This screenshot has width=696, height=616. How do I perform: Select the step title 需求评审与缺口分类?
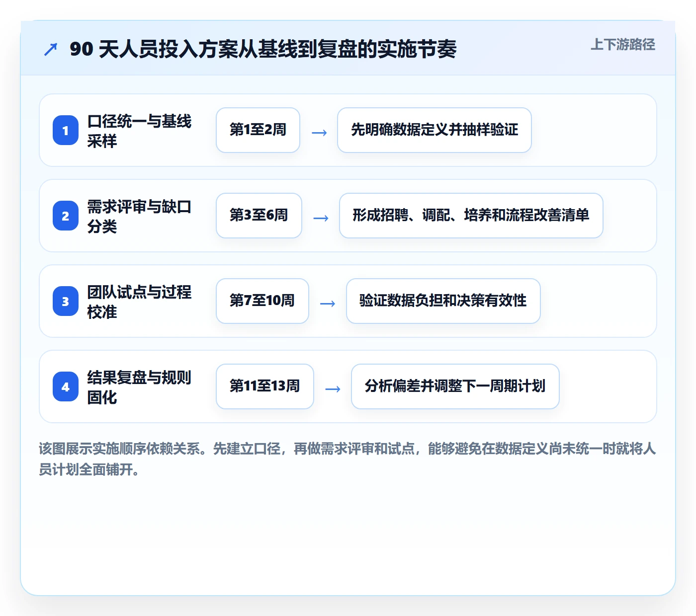(x=139, y=216)
